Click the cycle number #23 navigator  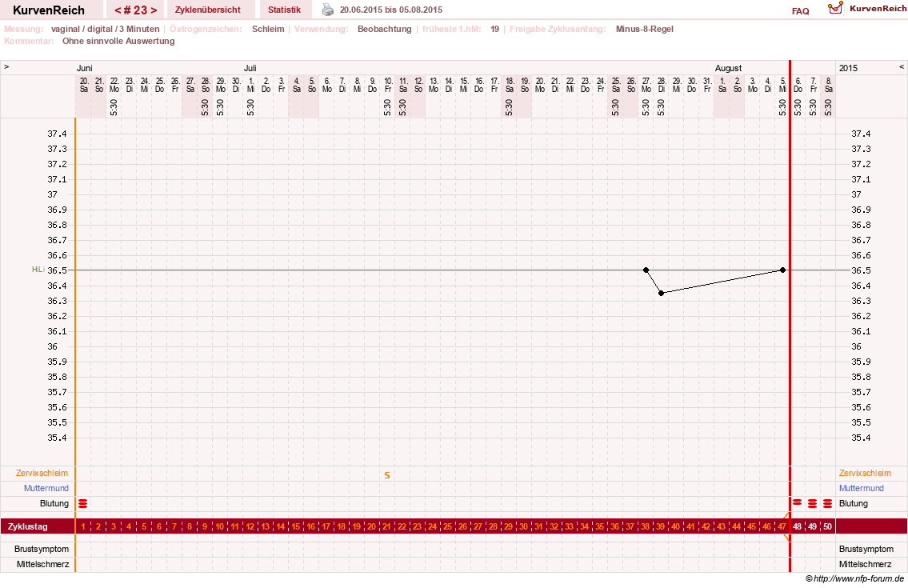135,10
